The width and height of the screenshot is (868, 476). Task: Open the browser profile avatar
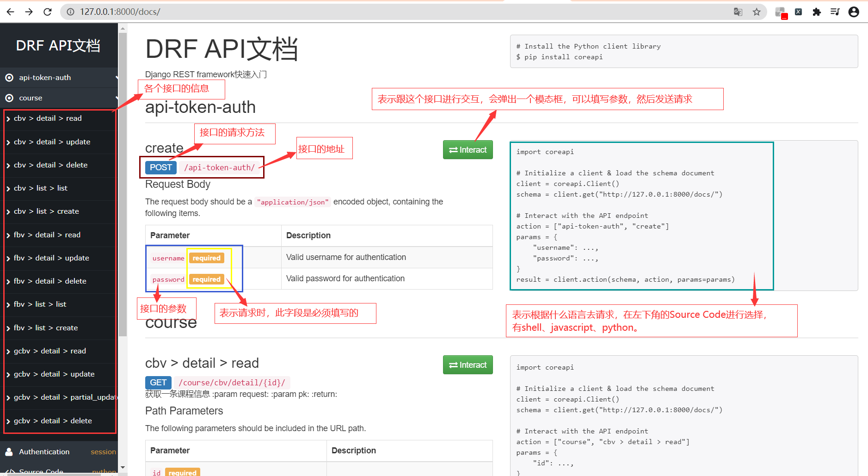coord(854,12)
